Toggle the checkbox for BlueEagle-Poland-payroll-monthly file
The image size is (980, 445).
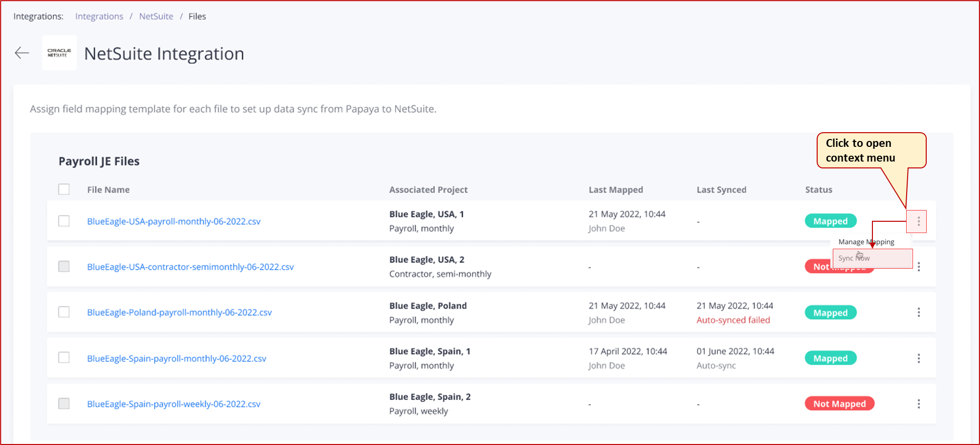click(x=64, y=312)
